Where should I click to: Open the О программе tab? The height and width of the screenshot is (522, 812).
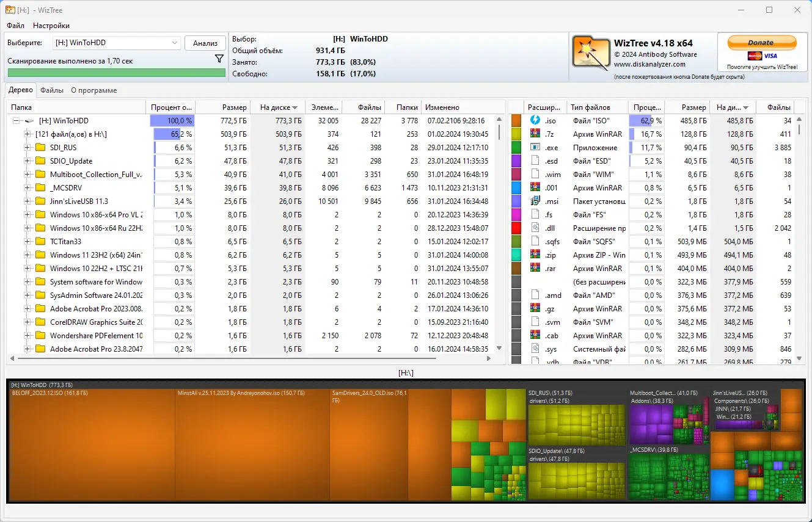(x=93, y=90)
